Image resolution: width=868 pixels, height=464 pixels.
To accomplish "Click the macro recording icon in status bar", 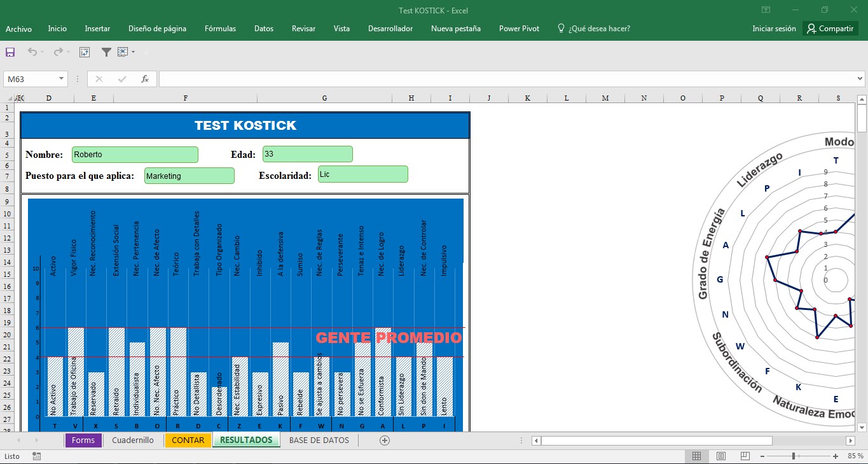I will [36, 456].
